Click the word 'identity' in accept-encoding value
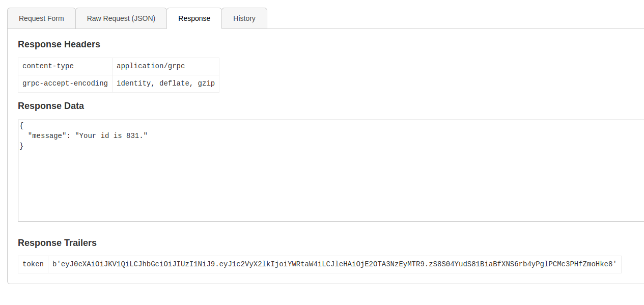This screenshot has height=305, width=644. 133,83
